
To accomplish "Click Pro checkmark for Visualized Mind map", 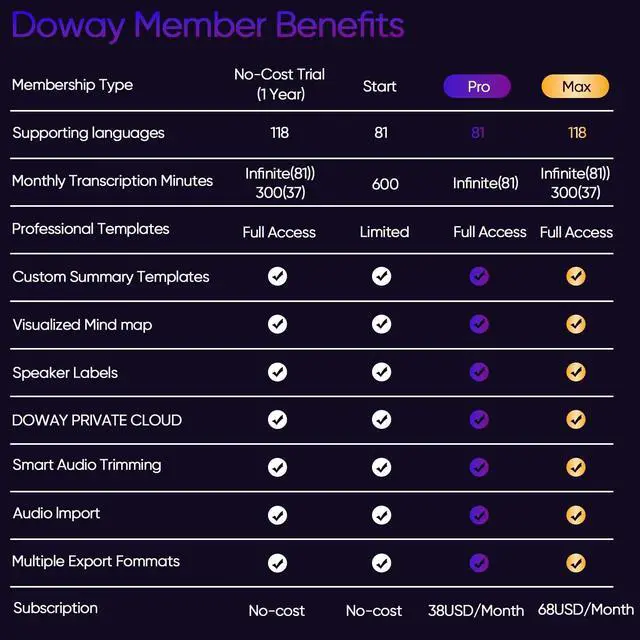I will (x=479, y=324).
